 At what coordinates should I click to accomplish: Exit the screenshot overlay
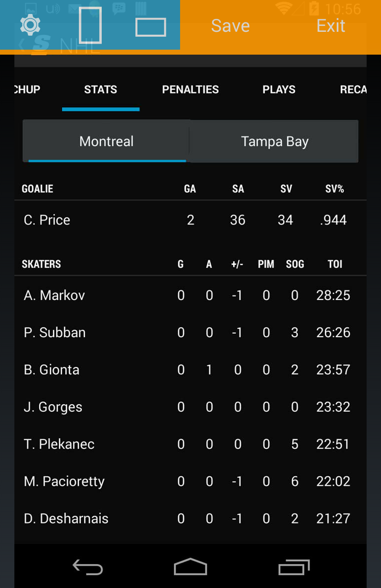coord(330,26)
